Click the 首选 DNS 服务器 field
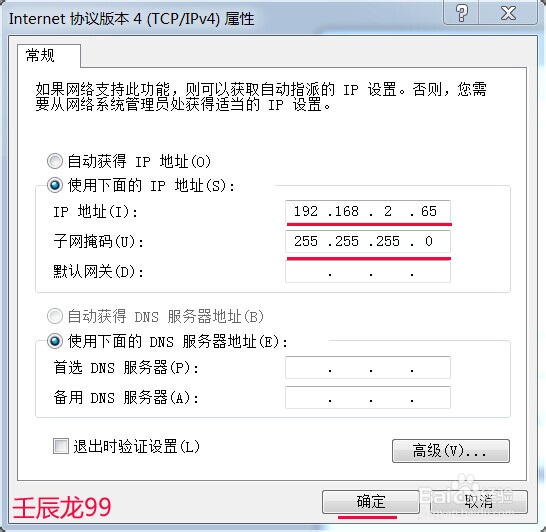 368,367
